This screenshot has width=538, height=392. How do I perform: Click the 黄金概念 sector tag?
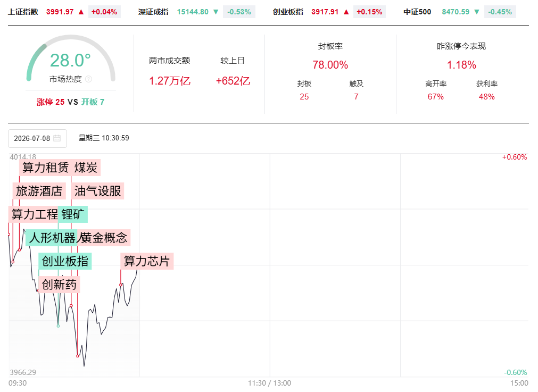[104, 238]
